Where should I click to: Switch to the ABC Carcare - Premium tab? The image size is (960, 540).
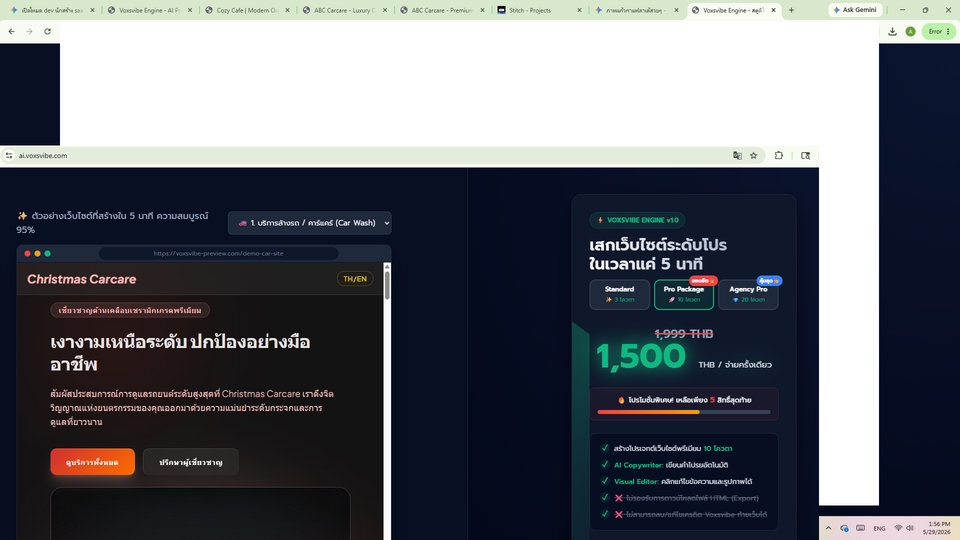point(442,10)
